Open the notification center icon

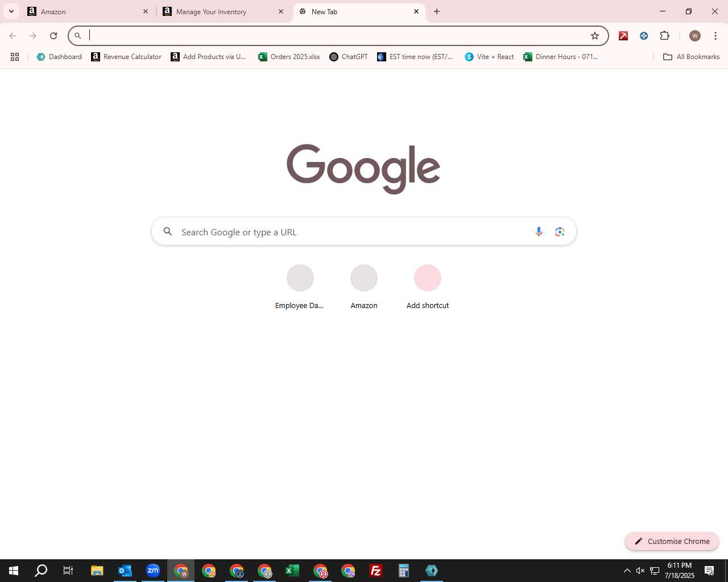click(x=709, y=571)
